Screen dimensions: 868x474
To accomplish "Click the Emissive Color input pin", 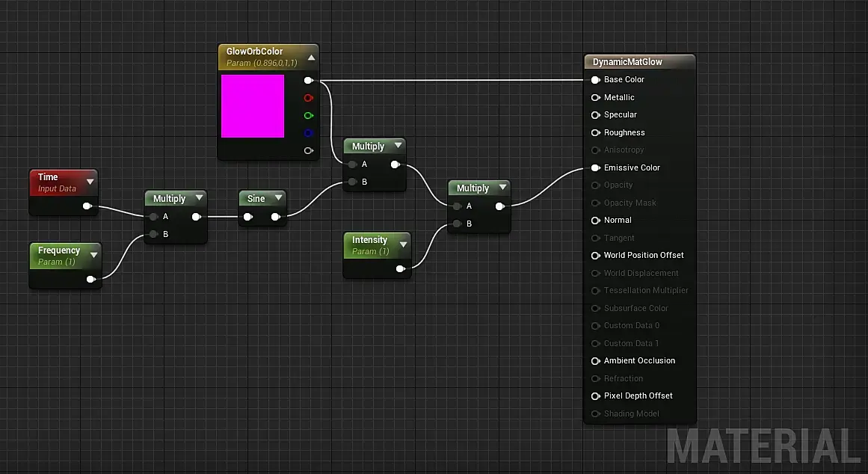I will tap(596, 167).
